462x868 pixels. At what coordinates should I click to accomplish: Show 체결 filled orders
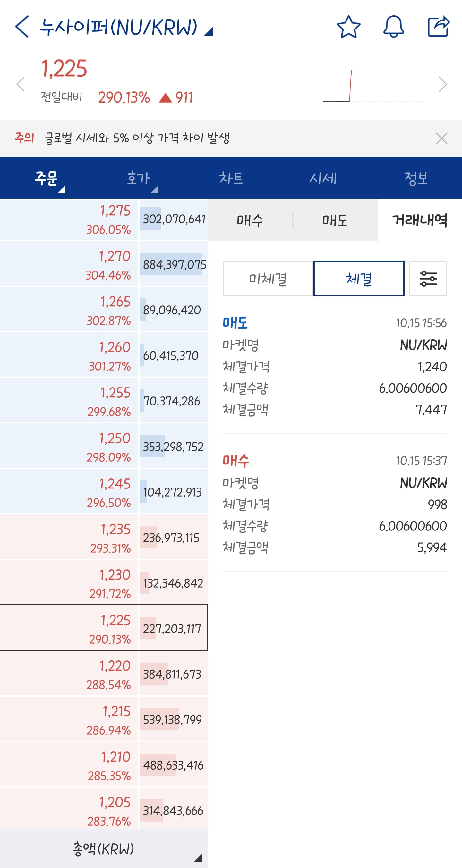(x=359, y=279)
